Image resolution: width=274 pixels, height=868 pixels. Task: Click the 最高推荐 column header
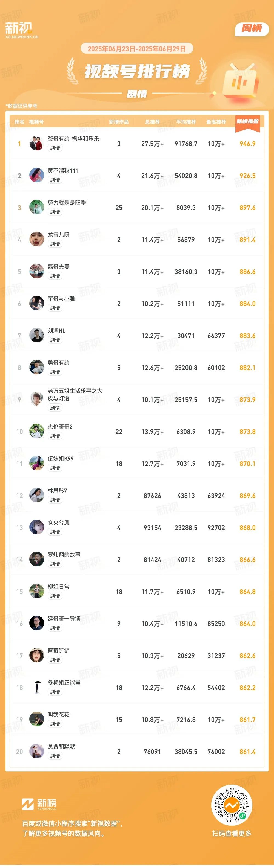tap(216, 122)
